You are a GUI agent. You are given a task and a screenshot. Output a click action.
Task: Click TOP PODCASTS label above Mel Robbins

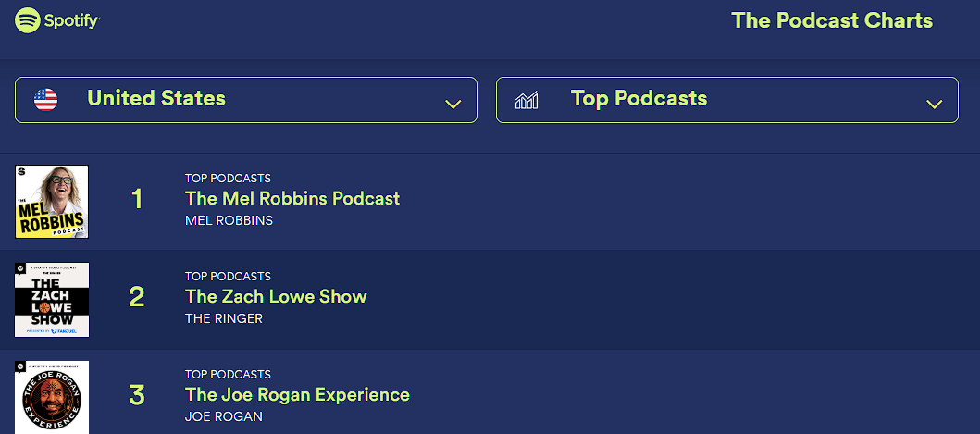[229, 179]
